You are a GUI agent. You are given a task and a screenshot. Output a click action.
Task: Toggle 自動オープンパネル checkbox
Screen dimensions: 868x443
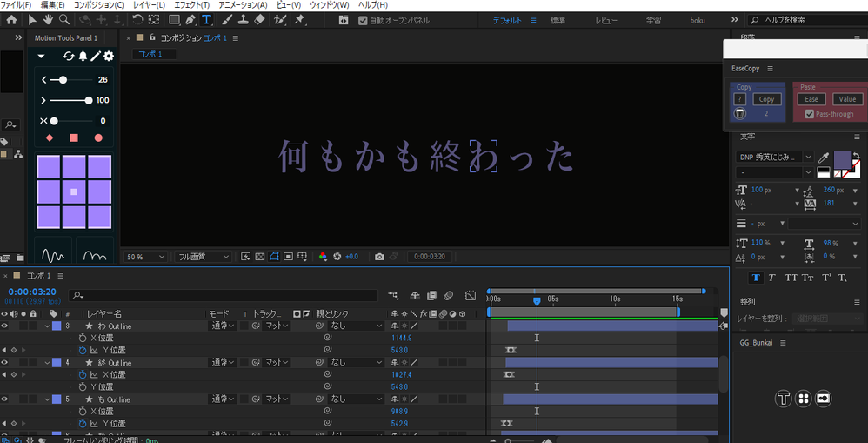(364, 21)
